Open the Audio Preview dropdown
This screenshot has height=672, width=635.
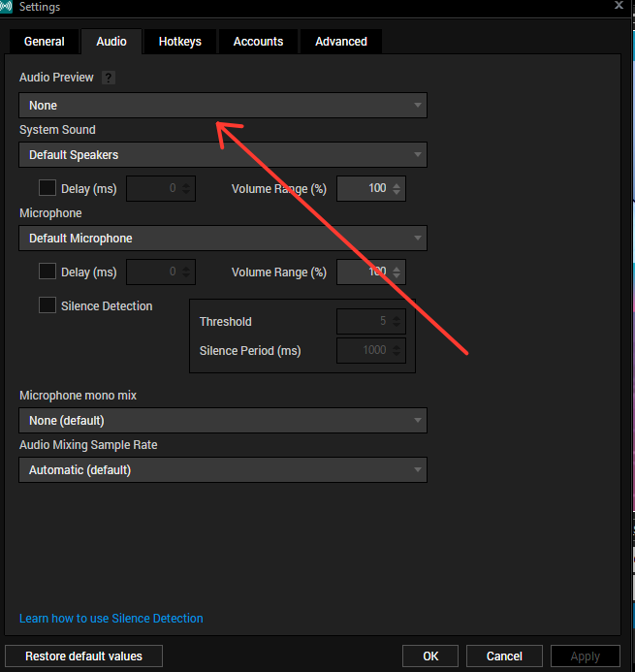pos(223,105)
